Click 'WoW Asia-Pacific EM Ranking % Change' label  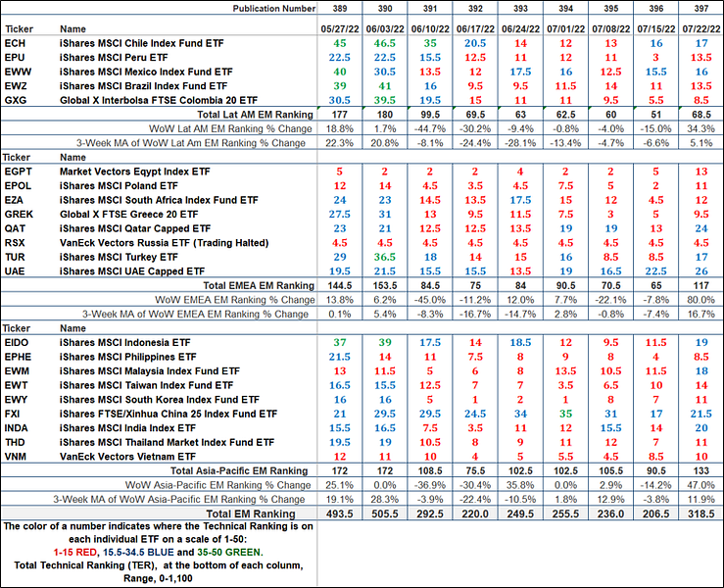click(217, 485)
